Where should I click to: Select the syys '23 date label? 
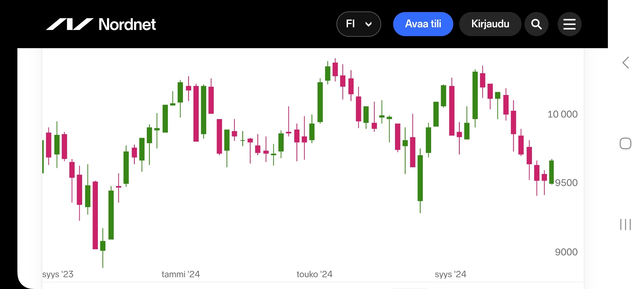click(58, 274)
